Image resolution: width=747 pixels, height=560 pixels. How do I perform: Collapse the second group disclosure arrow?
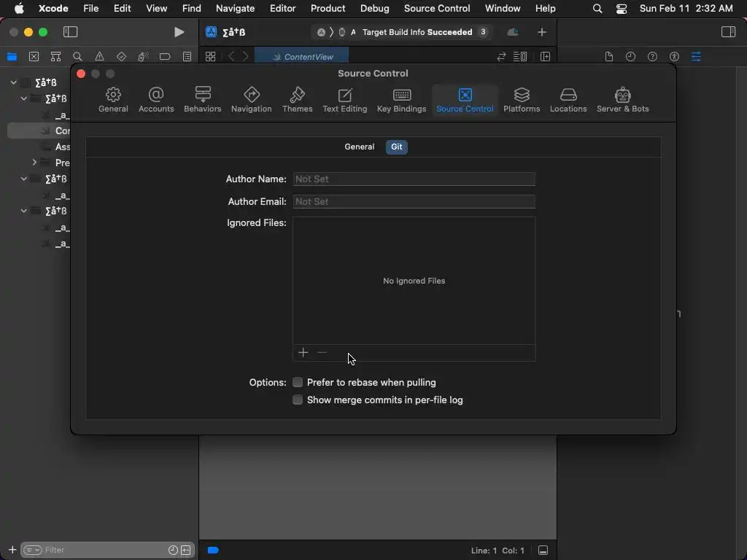[24, 179]
